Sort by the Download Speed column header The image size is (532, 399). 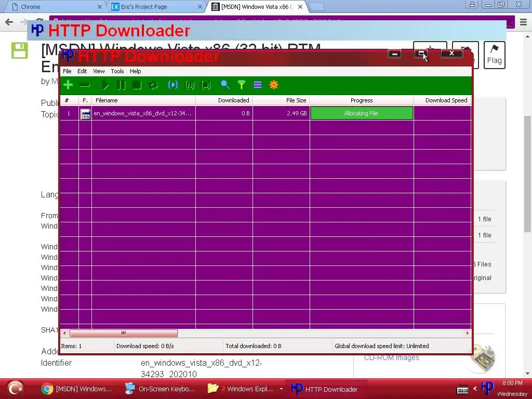pyautogui.click(x=443, y=100)
